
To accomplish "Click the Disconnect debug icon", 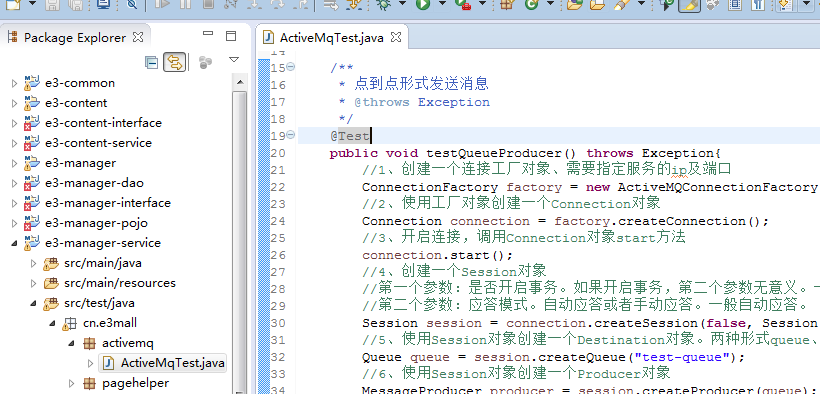I will (231, 4).
